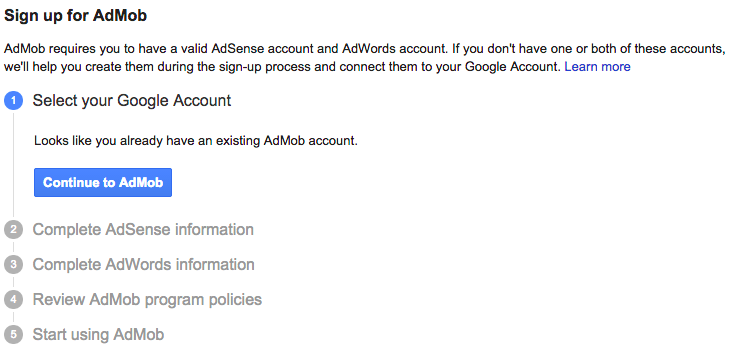Click the gray step 2 circle icon
The height and width of the screenshot is (364, 741).
click(14, 230)
